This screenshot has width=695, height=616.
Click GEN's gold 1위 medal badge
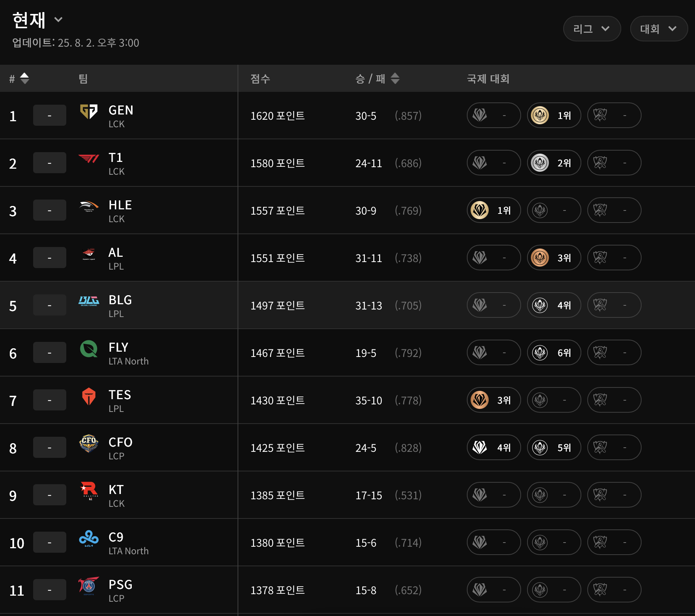click(554, 115)
